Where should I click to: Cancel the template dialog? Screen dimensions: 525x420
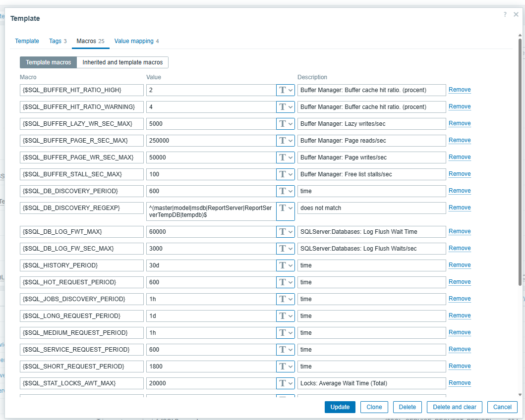pos(502,407)
